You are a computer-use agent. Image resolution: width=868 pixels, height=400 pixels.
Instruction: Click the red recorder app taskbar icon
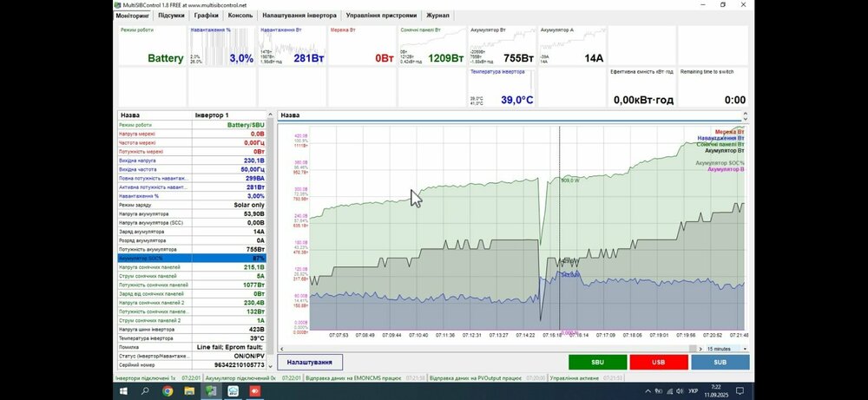(x=255, y=391)
